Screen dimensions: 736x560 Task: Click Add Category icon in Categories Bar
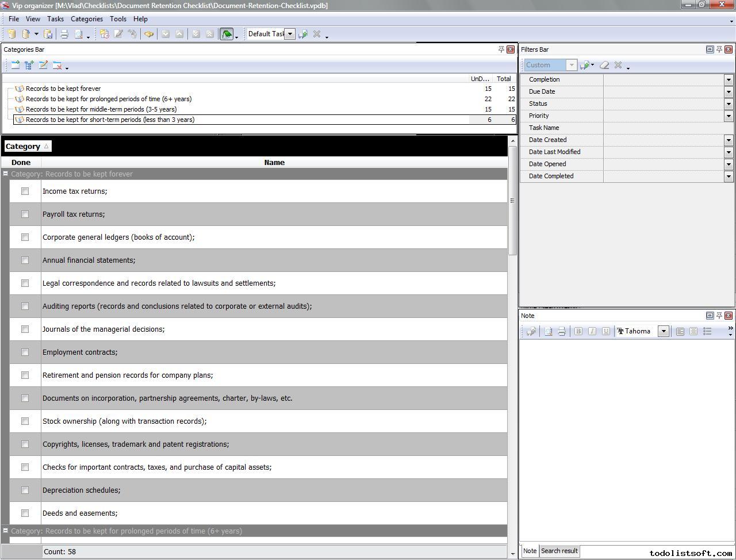16,66
